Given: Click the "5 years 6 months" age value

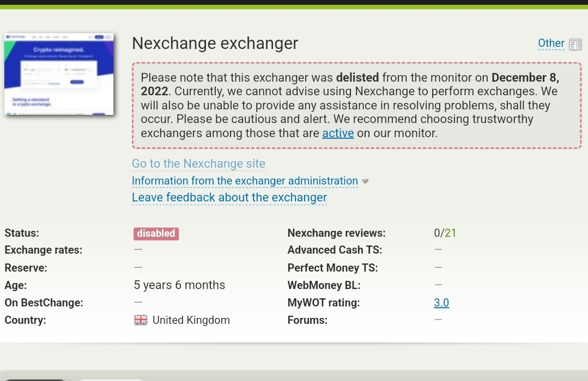Looking at the screenshot, I should tap(179, 285).
